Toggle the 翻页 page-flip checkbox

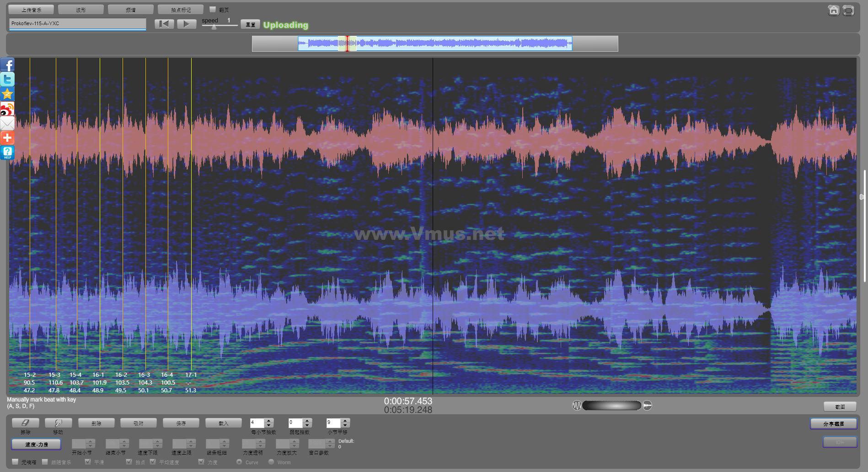(x=213, y=9)
